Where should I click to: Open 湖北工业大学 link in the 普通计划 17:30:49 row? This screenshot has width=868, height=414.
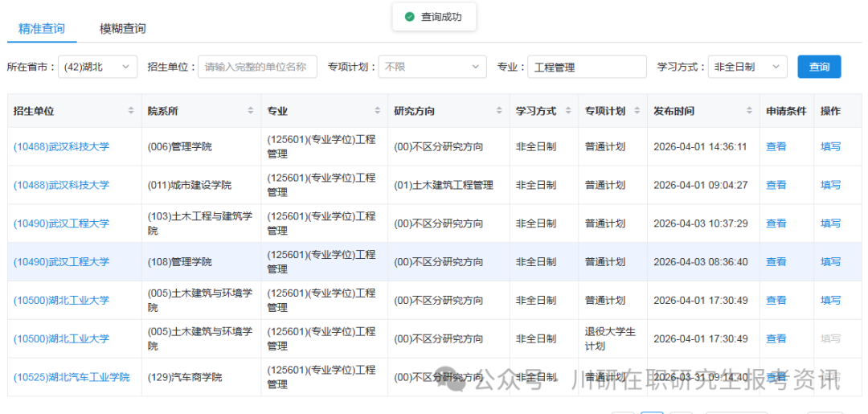coord(61,300)
